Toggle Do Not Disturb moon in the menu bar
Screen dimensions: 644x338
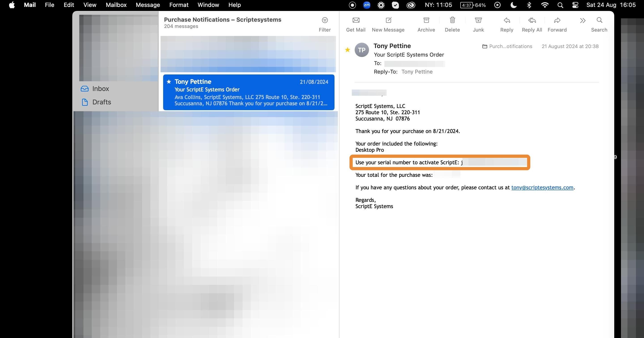point(513,5)
